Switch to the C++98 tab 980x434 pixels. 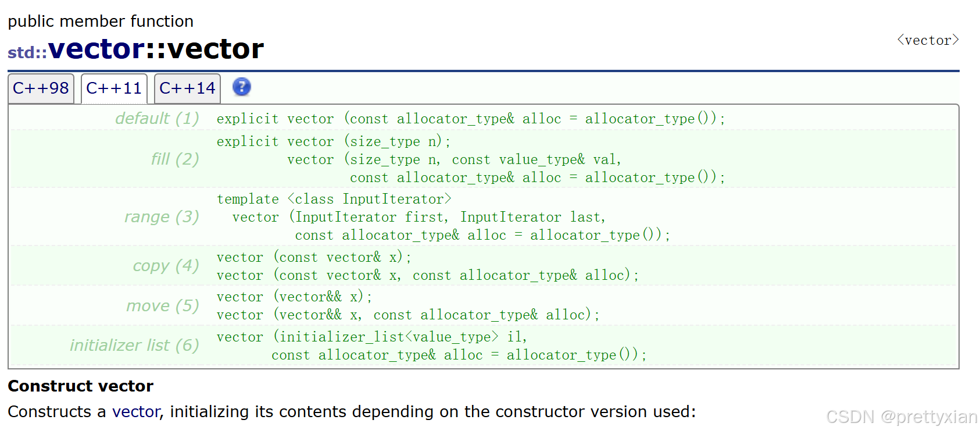(41, 88)
